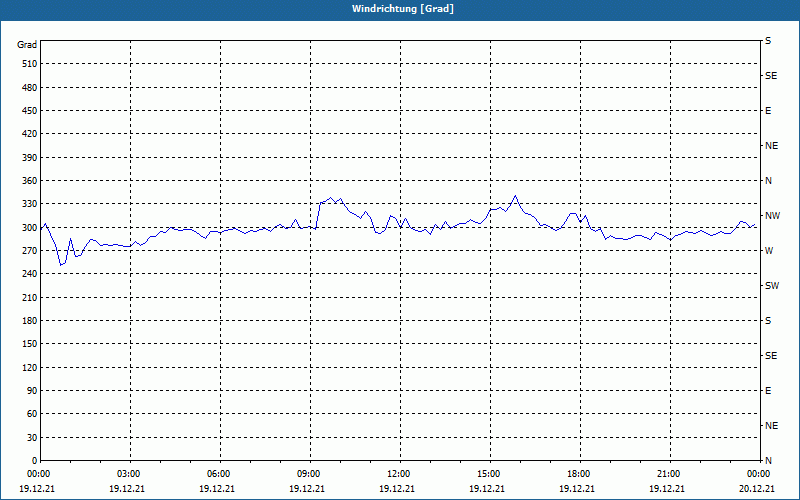Click the 270 degree axis value
800x500 pixels.
[30, 251]
